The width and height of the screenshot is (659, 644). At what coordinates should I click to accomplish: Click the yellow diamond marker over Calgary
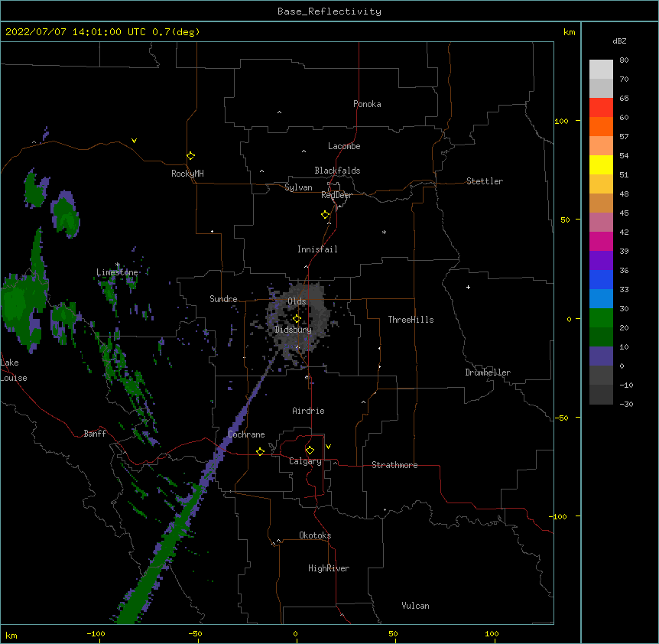(310, 450)
